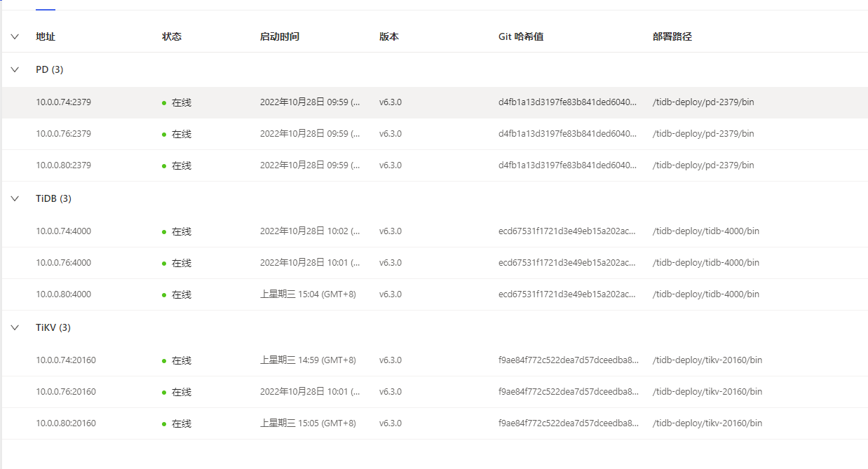Click start time 上星期三 15:04 (GMT+8)
Screen dimensions: 868x469
click(x=308, y=294)
